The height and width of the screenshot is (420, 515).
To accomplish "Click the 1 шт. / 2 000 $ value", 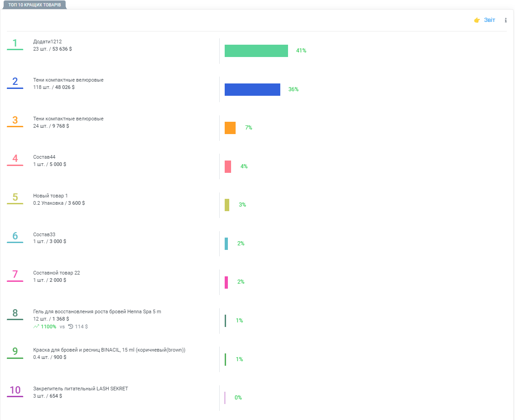I will pos(50,280).
